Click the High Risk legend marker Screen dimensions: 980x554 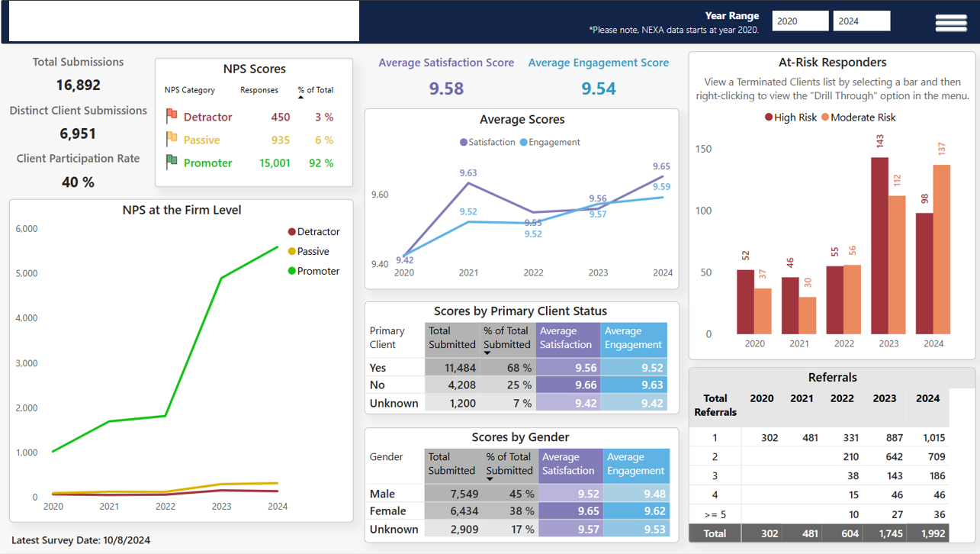tap(769, 118)
